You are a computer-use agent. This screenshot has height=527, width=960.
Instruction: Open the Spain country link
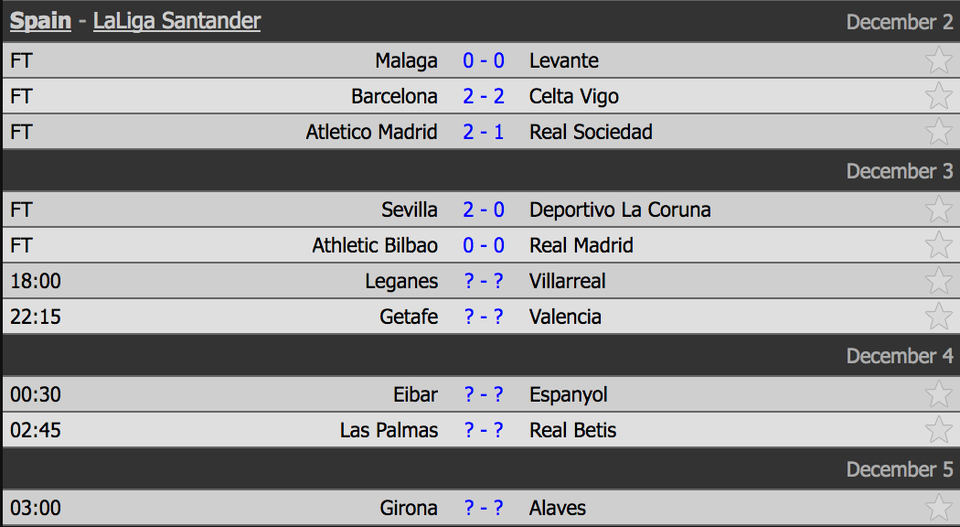coord(40,21)
